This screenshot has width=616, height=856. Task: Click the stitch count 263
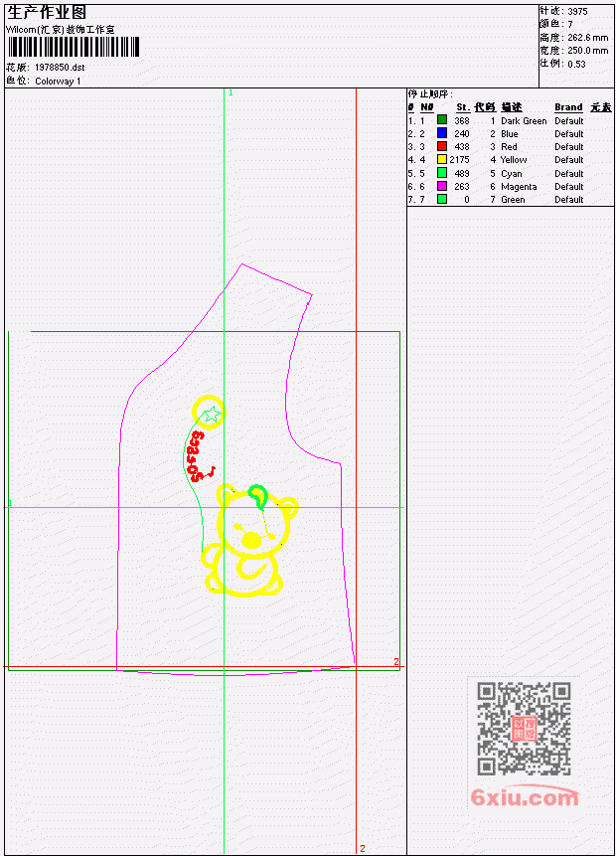[462, 186]
